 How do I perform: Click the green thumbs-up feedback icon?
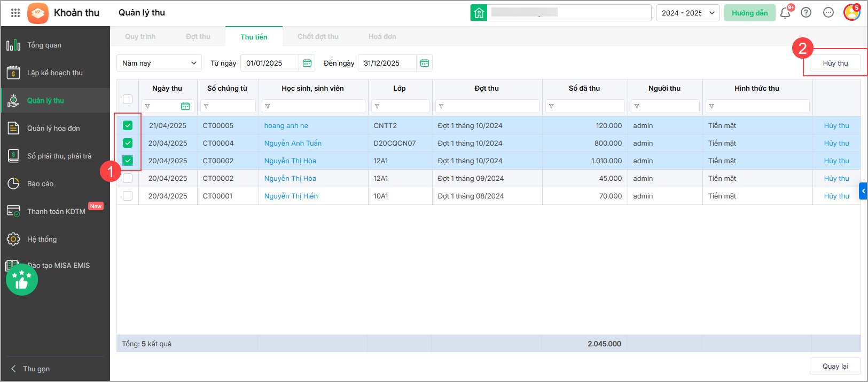[22, 280]
